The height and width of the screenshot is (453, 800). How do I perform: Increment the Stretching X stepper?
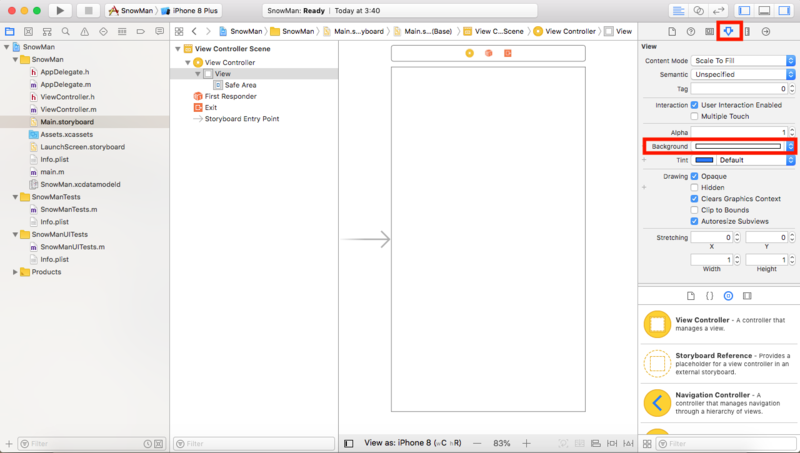click(x=737, y=235)
